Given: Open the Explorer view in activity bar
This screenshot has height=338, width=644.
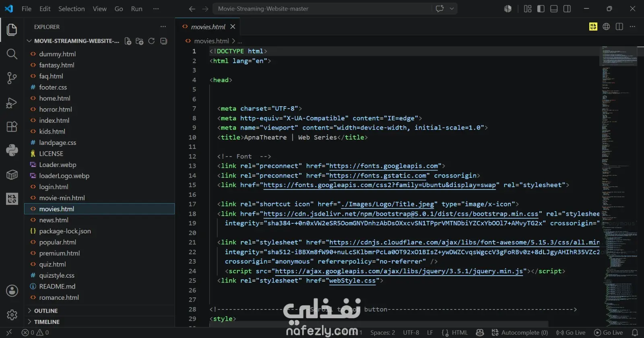Looking at the screenshot, I should click(x=12, y=29).
